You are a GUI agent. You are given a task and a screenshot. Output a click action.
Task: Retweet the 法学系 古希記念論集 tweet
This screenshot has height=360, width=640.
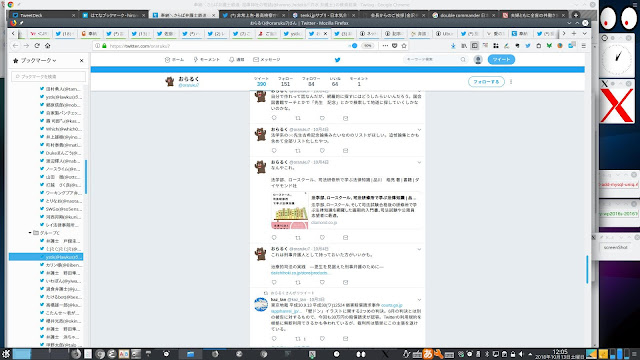[x=298, y=151]
